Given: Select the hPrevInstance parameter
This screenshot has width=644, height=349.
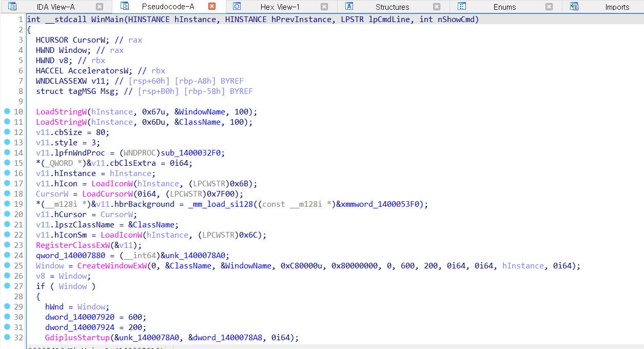Looking at the screenshot, I should tap(302, 20).
